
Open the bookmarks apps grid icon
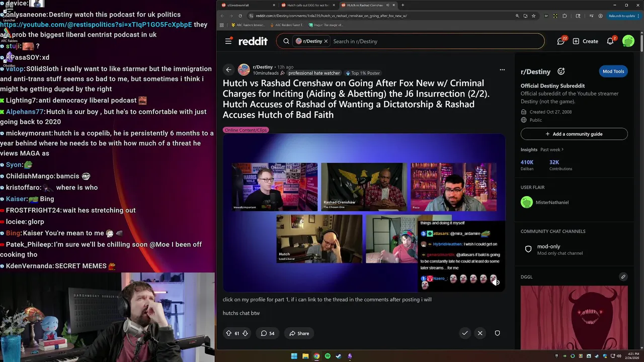(x=222, y=25)
